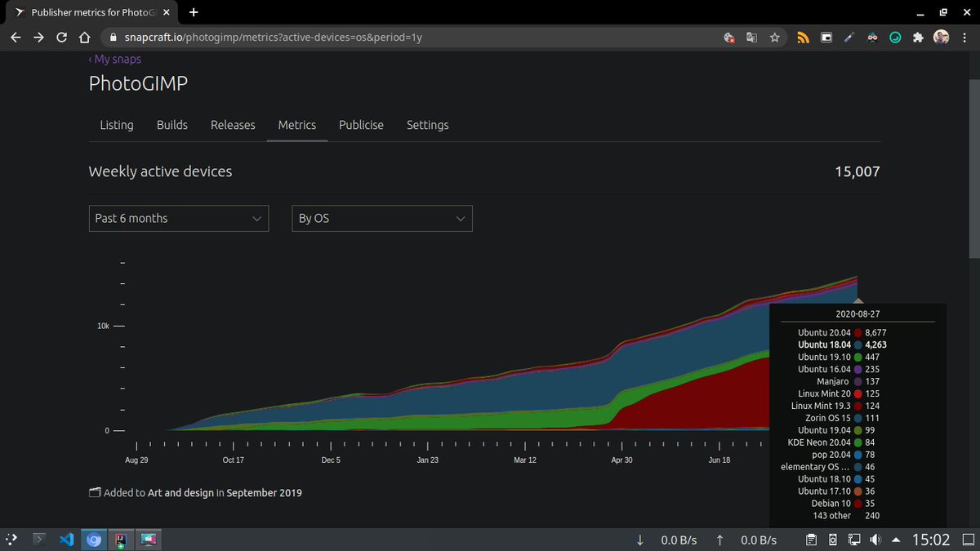Bookmark this page with the star icon
The height and width of the screenshot is (551, 980).
[x=774, y=38]
